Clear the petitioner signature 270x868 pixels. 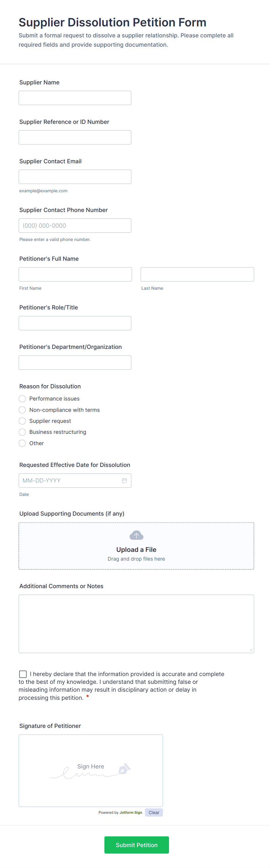[x=154, y=812]
